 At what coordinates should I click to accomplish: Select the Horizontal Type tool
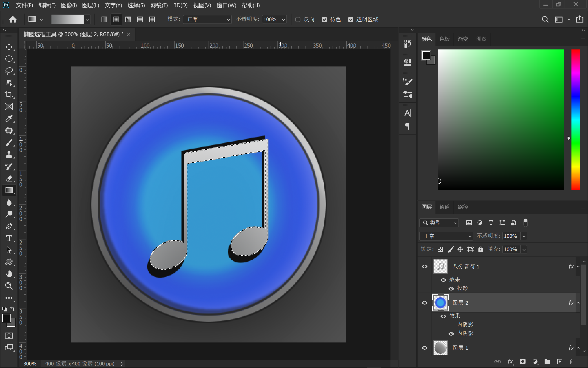click(9, 238)
